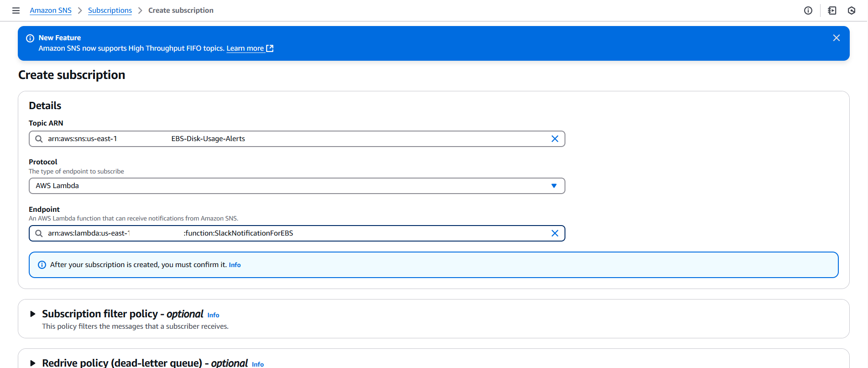Go to Amazon SNS breadcrumb

coord(51,11)
